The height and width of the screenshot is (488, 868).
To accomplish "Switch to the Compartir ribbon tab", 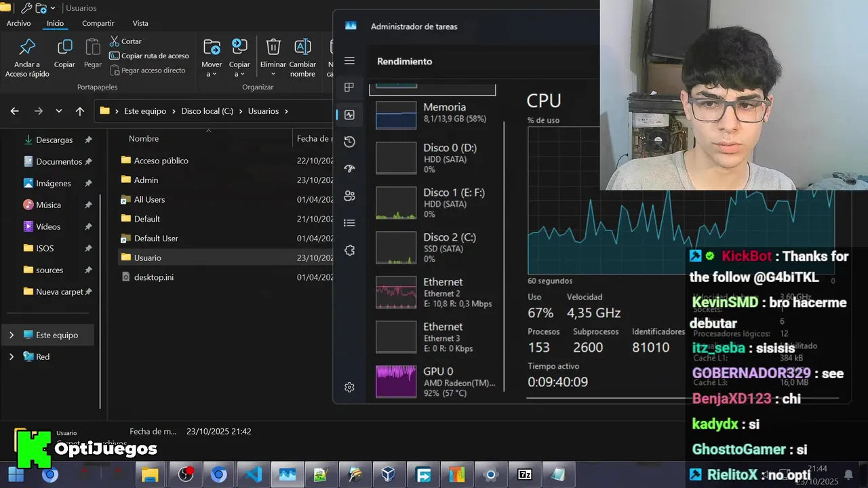I will [x=98, y=23].
